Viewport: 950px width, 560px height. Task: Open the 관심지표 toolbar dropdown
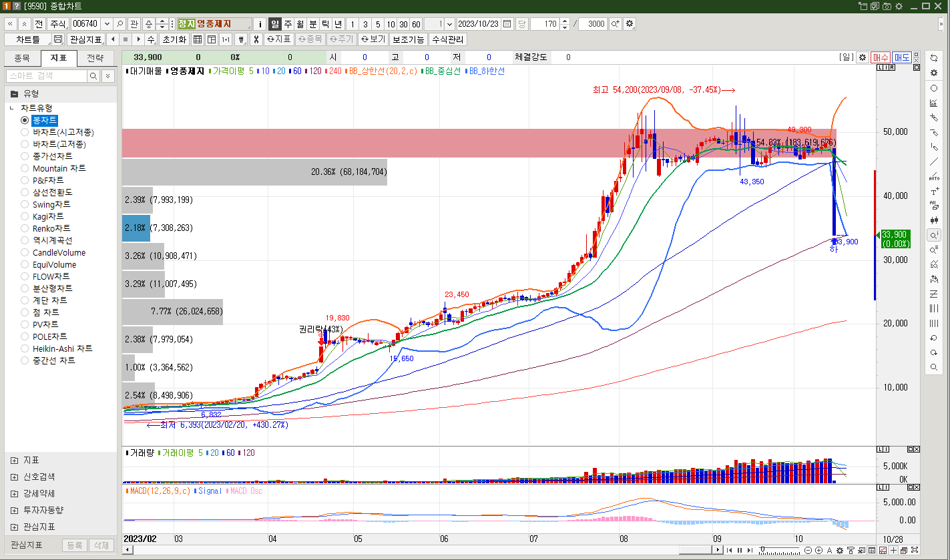pyautogui.click(x=87, y=39)
